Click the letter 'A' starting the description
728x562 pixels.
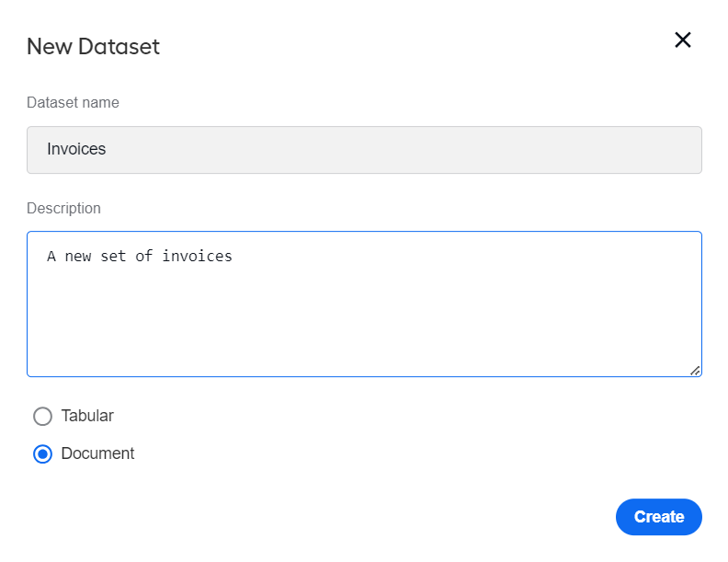[x=51, y=257]
